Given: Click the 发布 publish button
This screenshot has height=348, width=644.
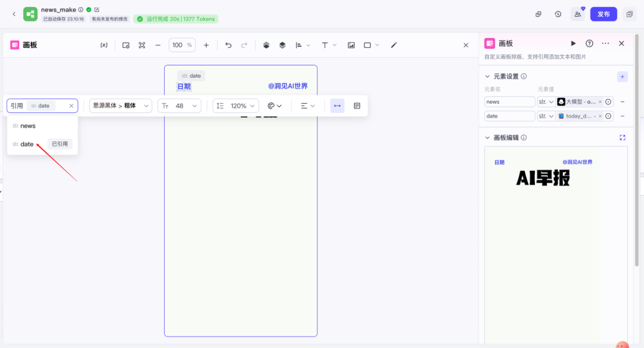Looking at the screenshot, I should click(x=603, y=14).
